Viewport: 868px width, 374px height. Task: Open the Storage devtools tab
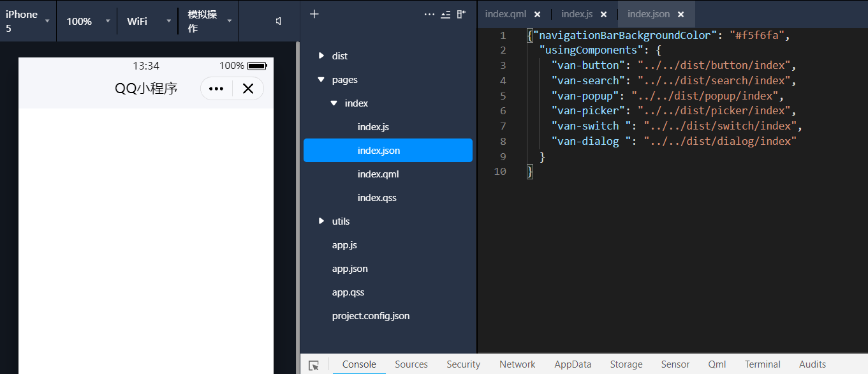tap(626, 364)
